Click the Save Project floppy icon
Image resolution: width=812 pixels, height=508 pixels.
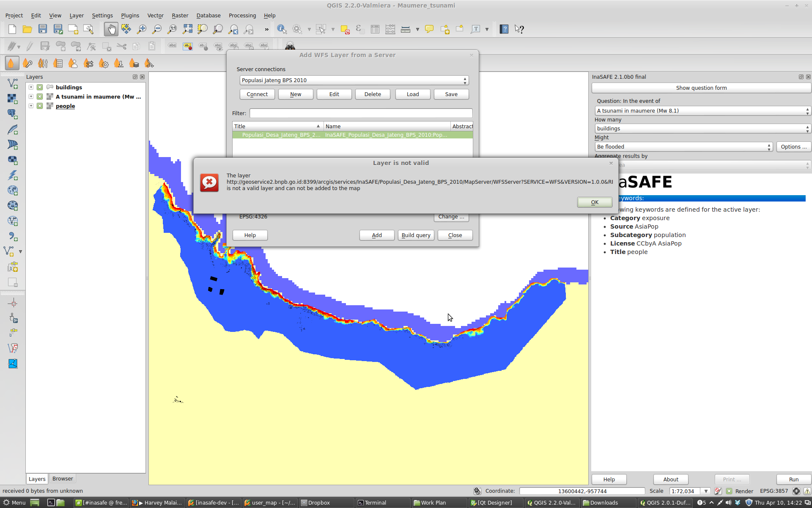[x=42, y=29]
